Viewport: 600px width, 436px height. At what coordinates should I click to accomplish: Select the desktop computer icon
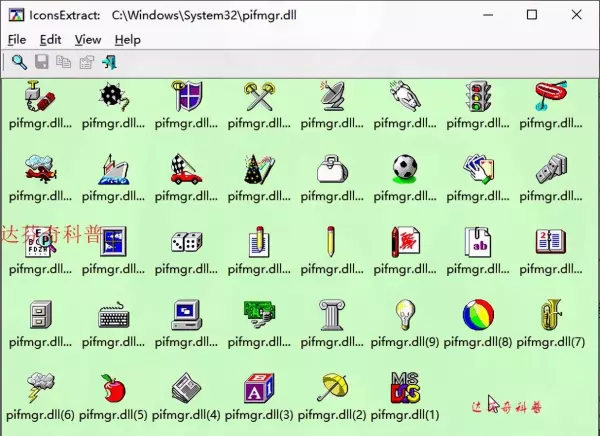pos(186,315)
